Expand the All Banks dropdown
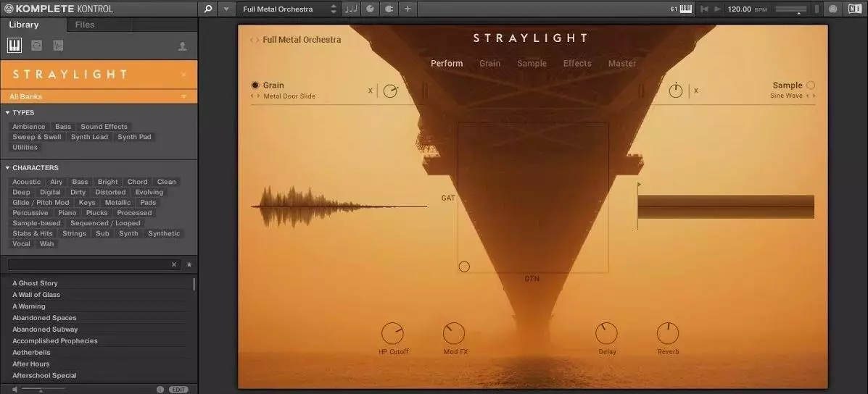The height and width of the screenshot is (394, 868). (183, 96)
